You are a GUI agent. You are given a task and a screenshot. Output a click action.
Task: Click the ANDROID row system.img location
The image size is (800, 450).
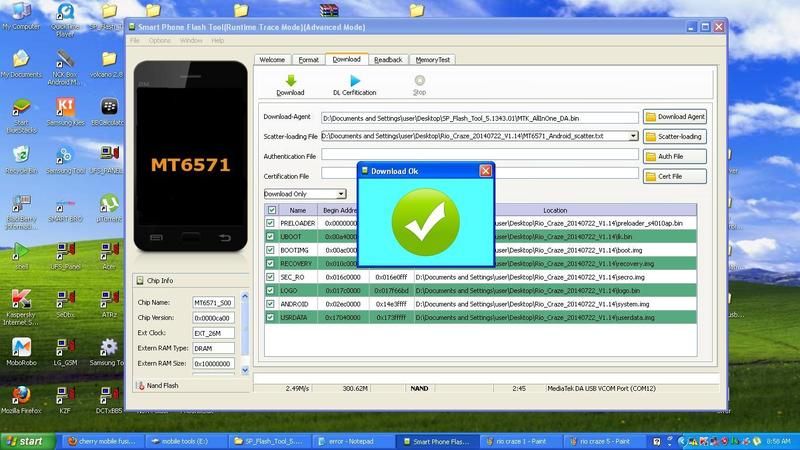coord(532,304)
